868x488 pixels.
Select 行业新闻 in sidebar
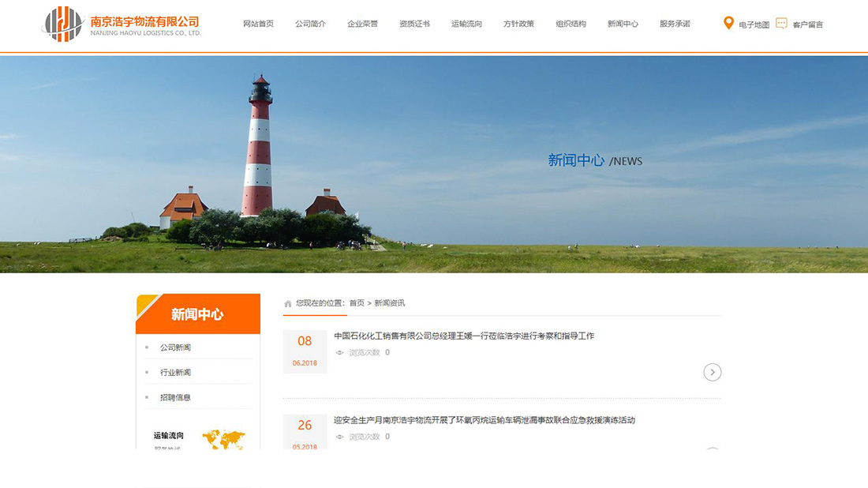point(175,373)
